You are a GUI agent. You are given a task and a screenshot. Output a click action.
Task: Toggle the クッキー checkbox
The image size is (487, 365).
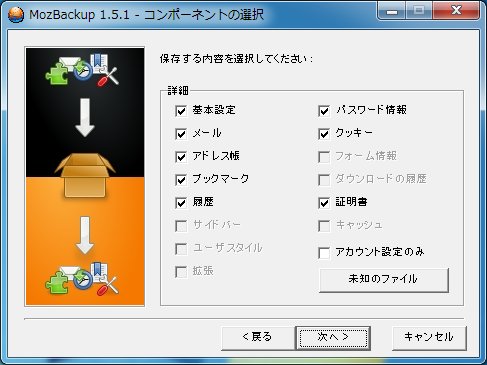324,134
